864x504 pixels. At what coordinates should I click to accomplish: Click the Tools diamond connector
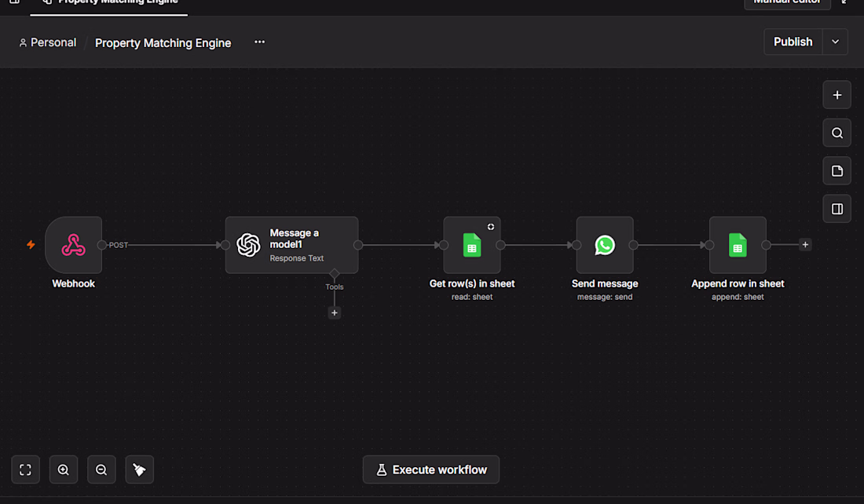[x=335, y=274]
